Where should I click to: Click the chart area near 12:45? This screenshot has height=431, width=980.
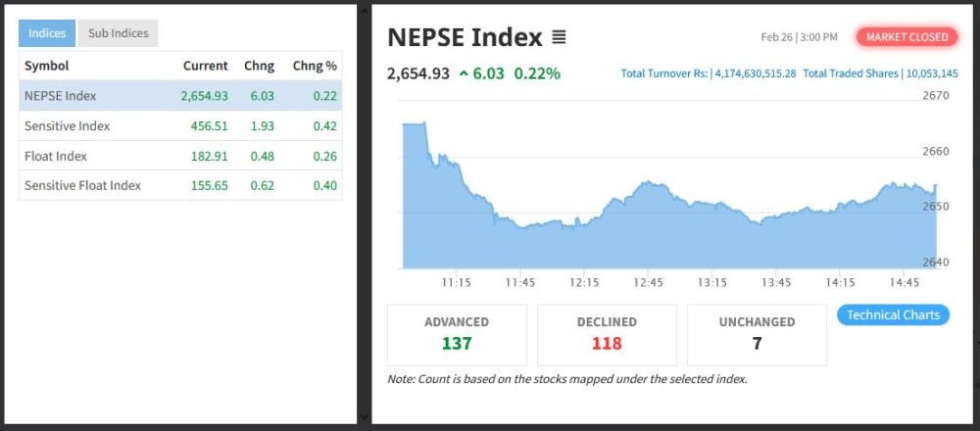(648, 225)
